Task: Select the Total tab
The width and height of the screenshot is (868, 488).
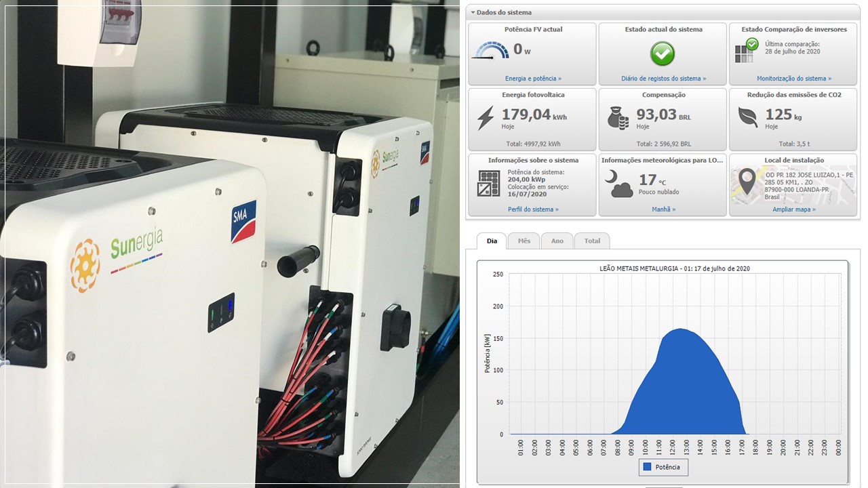Action: tap(592, 241)
